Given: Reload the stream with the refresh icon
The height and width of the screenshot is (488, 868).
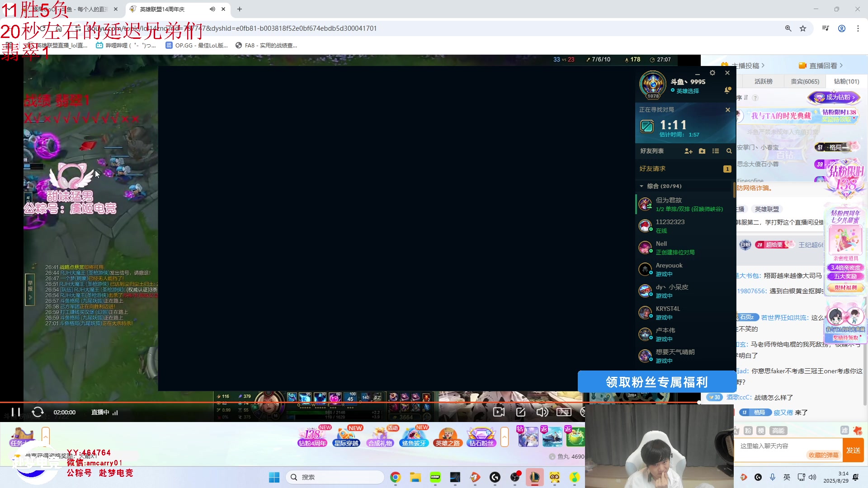Looking at the screenshot, I should point(38,412).
